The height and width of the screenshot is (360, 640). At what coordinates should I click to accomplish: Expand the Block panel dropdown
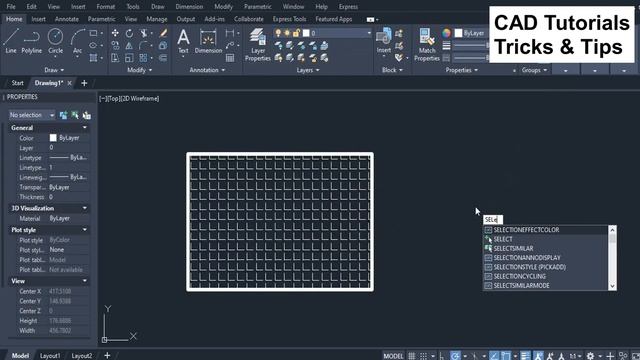[x=392, y=70]
